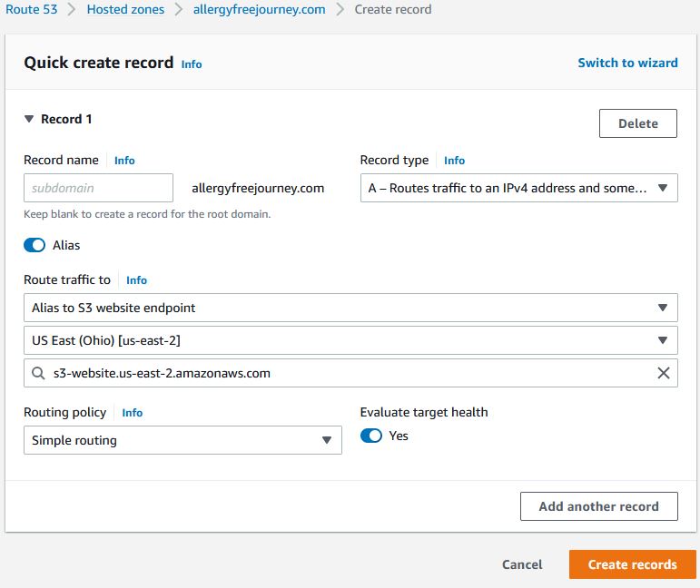Turn off the Alias toggle
The height and width of the screenshot is (588, 700).
(x=35, y=245)
